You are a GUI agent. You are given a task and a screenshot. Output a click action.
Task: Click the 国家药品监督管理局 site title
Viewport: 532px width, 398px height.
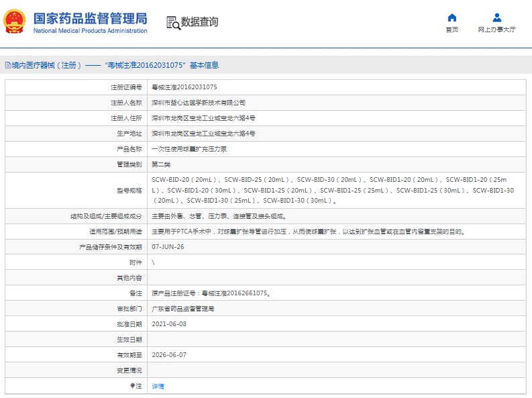90,17
